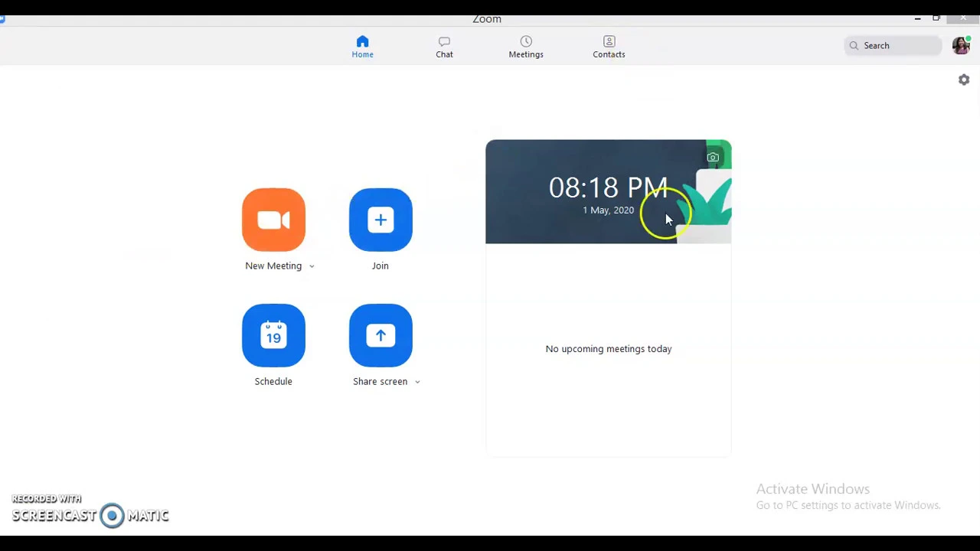This screenshot has height=551, width=980.
Task: Maximize the Zoom window
Action: tap(936, 18)
